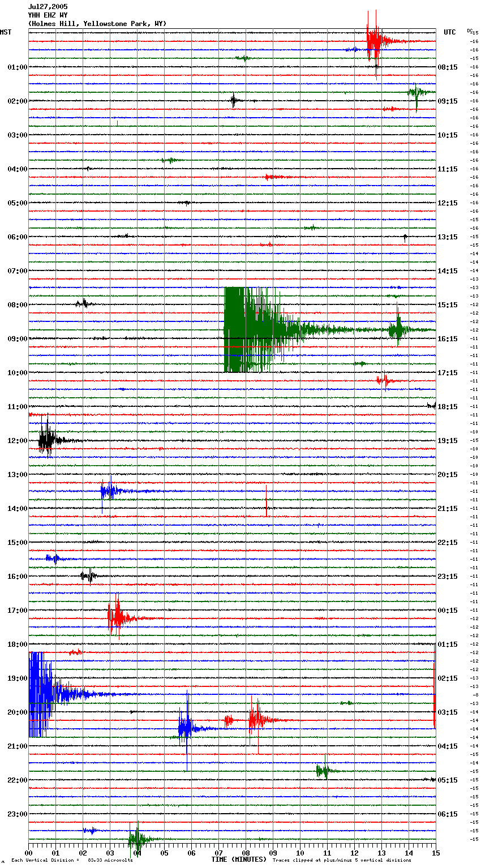Click minute tick 11 on the time axis
The width and height of the screenshot is (481, 868).
pyautogui.click(x=327, y=853)
